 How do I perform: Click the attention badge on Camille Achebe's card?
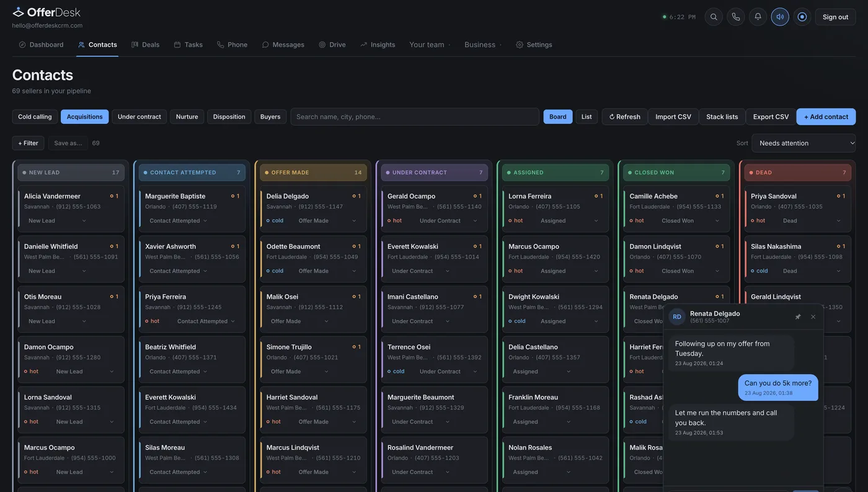click(x=720, y=196)
